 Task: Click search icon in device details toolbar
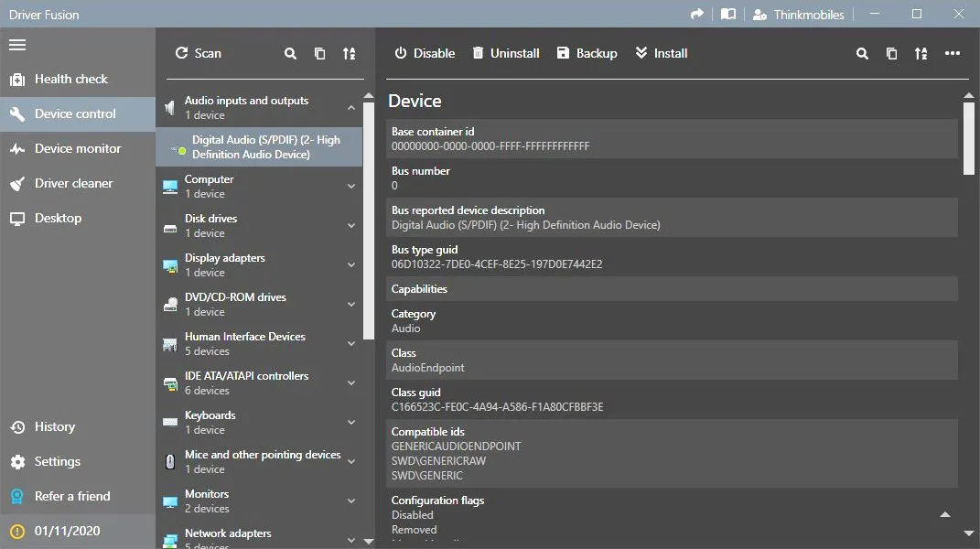(x=862, y=54)
